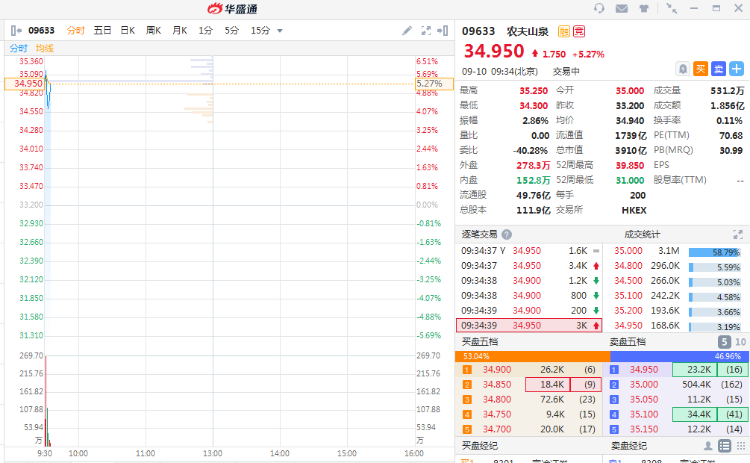Set a price alert with bell icon
This screenshot has width=750, height=463.
click(x=683, y=69)
